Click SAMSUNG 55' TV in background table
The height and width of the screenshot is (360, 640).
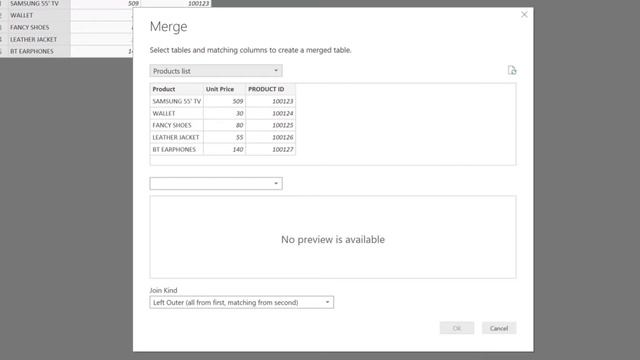[x=35, y=4]
